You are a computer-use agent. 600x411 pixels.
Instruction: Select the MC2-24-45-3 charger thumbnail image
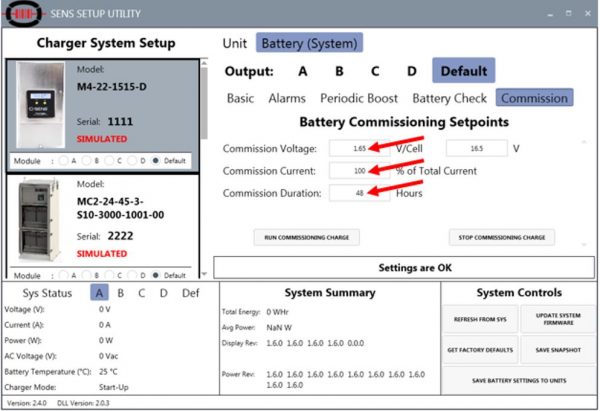[39, 219]
